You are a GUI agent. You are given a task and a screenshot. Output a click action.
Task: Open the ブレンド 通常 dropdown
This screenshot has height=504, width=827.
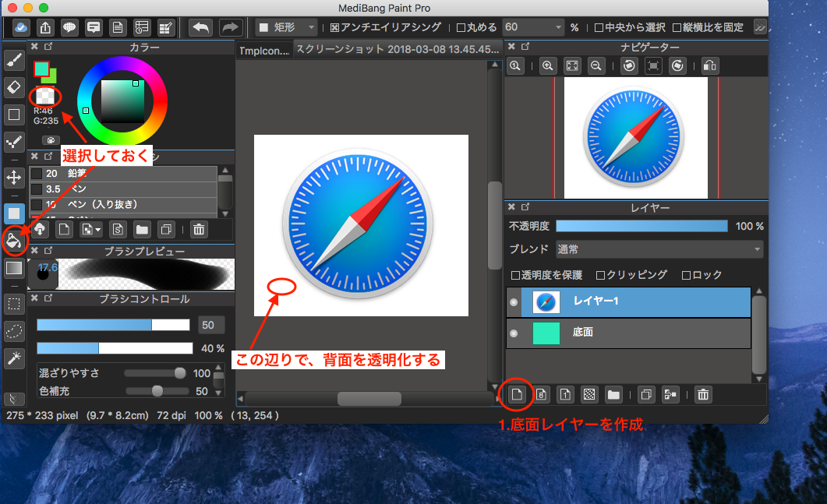pyautogui.click(x=659, y=249)
